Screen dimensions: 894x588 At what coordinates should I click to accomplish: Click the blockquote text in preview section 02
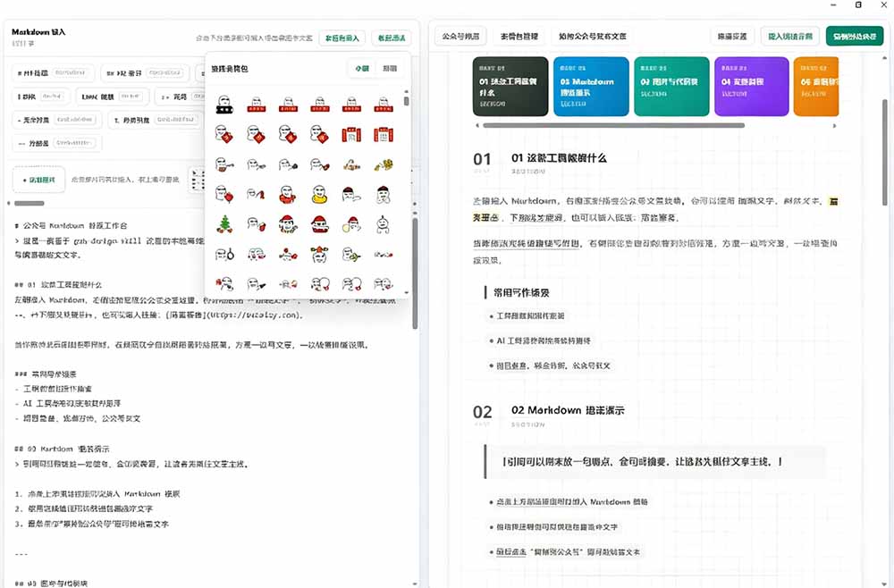[x=642, y=461]
